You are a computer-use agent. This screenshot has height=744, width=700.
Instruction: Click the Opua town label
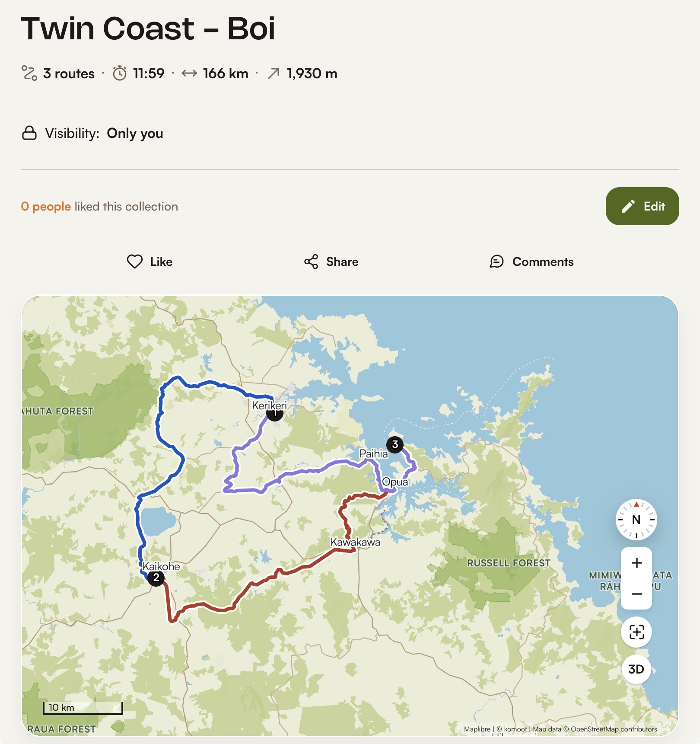click(395, 482)
